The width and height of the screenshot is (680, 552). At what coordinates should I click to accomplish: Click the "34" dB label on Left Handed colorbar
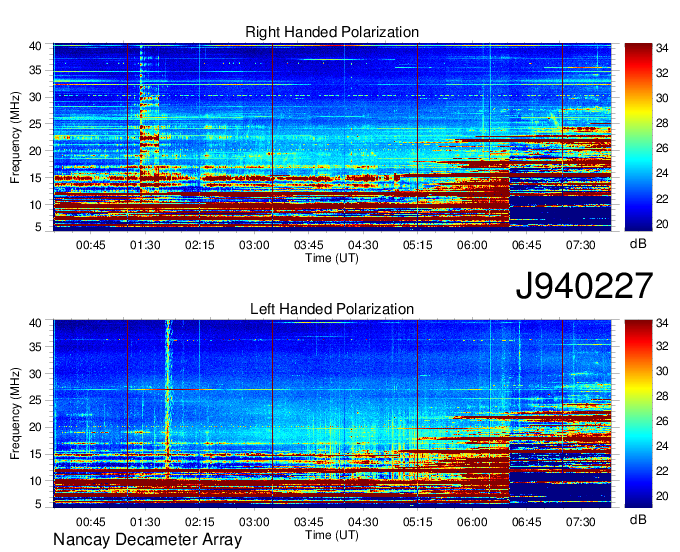pos(662,323)
